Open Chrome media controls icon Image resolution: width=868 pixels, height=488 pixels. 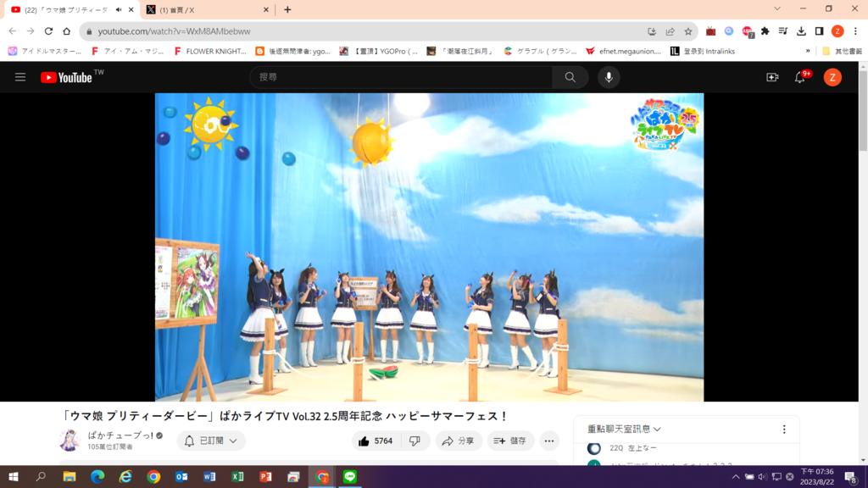782,31
